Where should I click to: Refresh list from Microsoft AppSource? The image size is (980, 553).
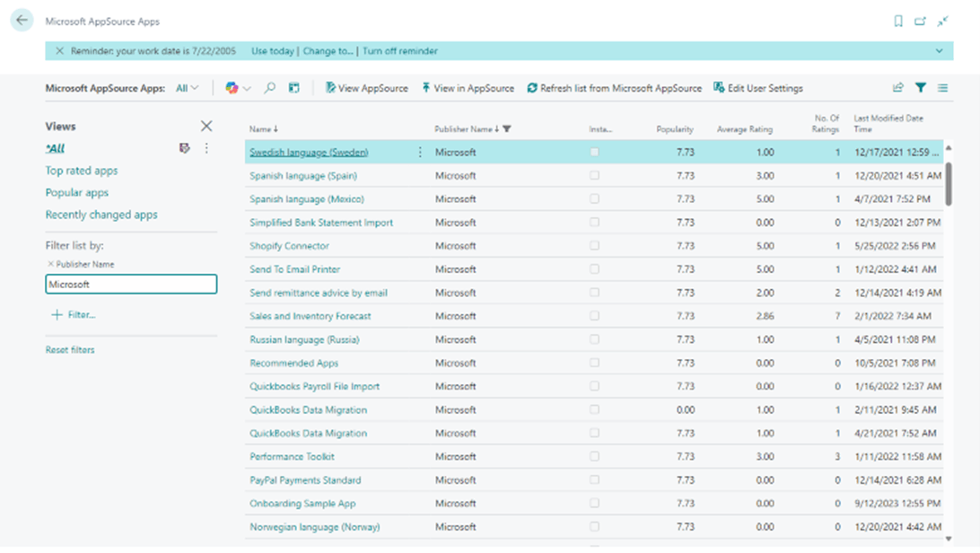[615, 88]
